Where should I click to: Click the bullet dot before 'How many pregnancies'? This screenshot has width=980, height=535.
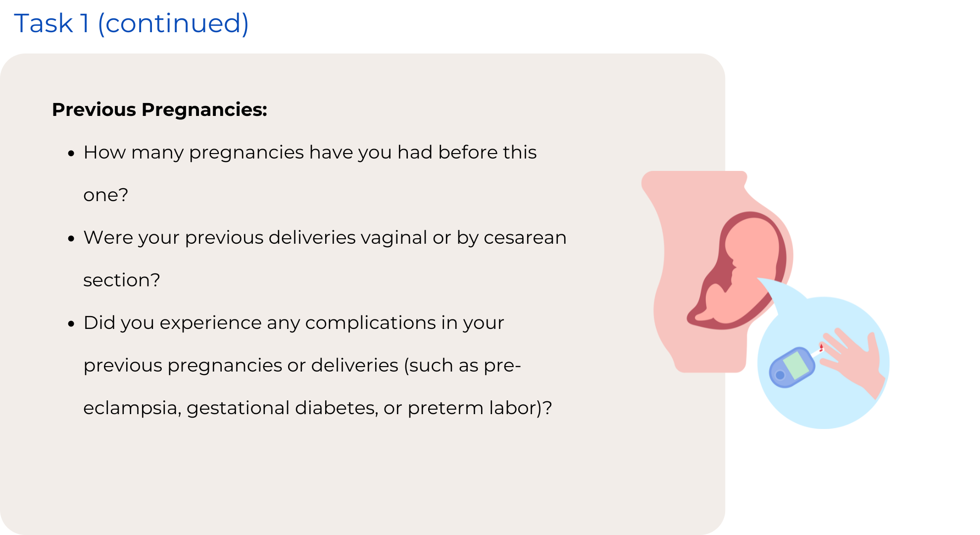pyautogui.click(x=71, y=154)
